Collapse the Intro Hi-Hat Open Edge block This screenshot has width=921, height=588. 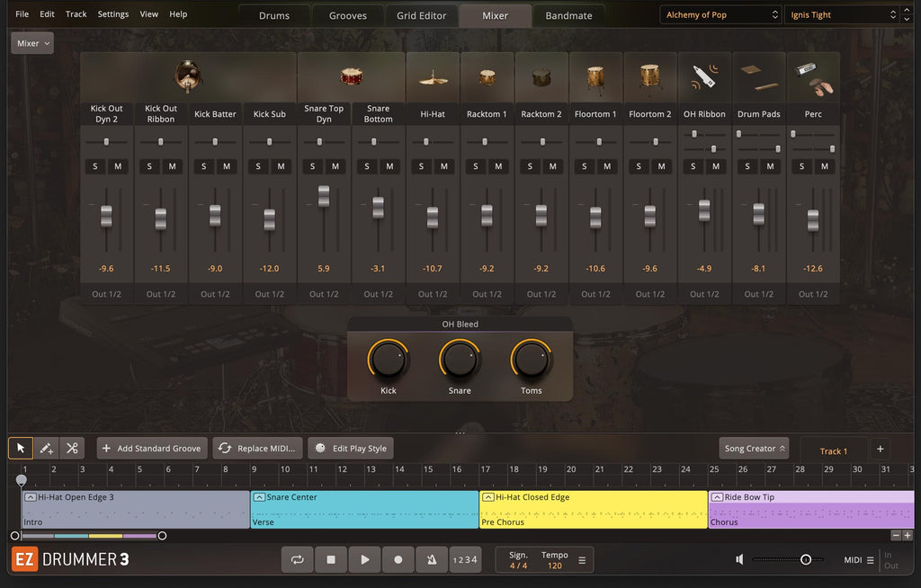tap(31, 497)
